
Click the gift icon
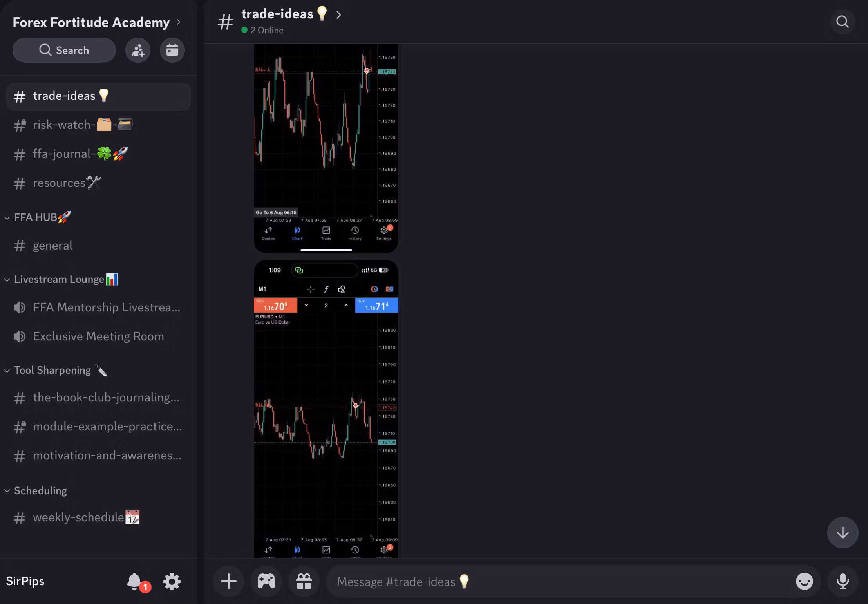click(304, 581)
